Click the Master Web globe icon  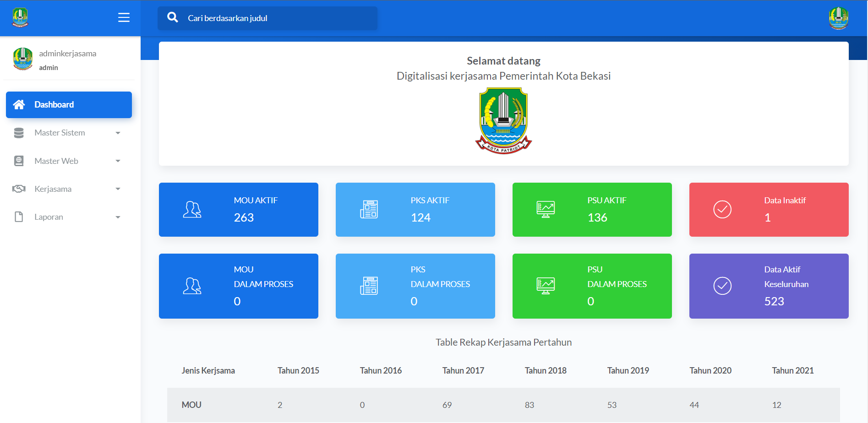click(x=19, y=161)
